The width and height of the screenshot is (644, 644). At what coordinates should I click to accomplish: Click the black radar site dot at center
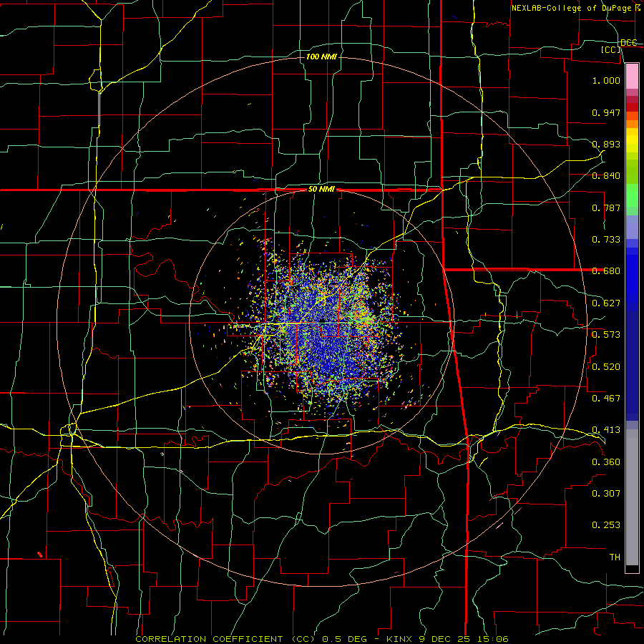[x=323, y=321]
